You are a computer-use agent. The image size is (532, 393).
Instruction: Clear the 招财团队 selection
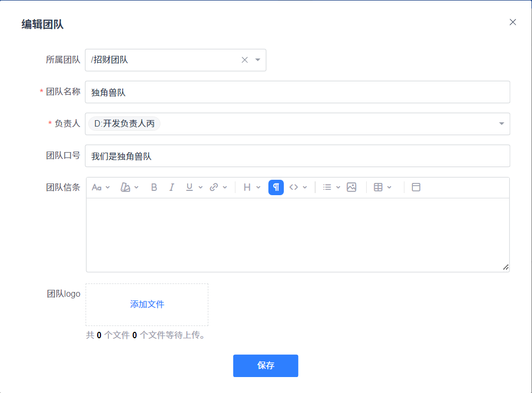pyautogui.click(x=244, y=60)
